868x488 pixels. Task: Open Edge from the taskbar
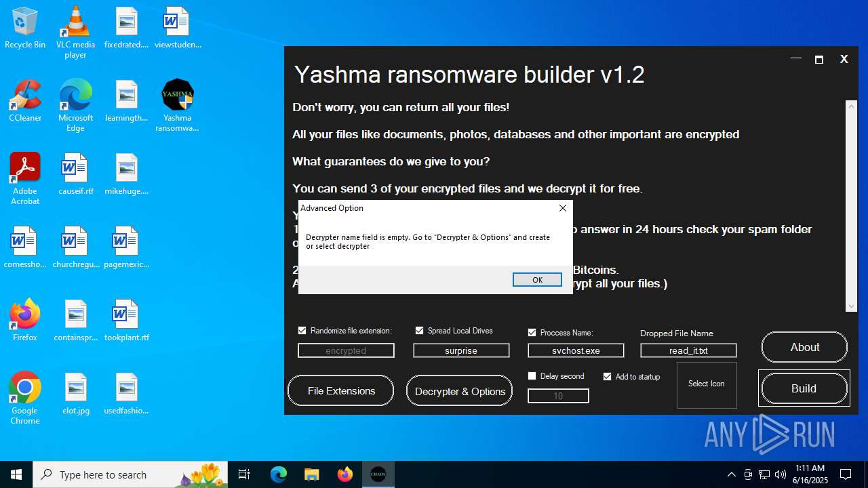tap(279, 474)
